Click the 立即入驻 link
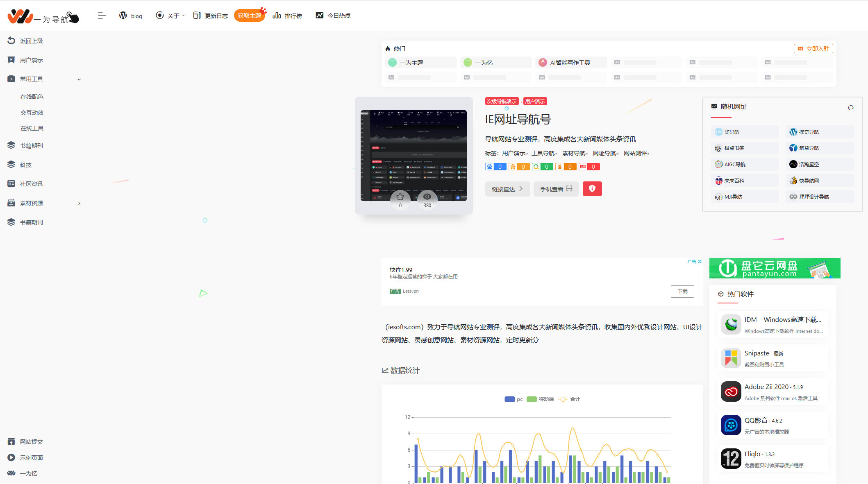 [813, 49]
